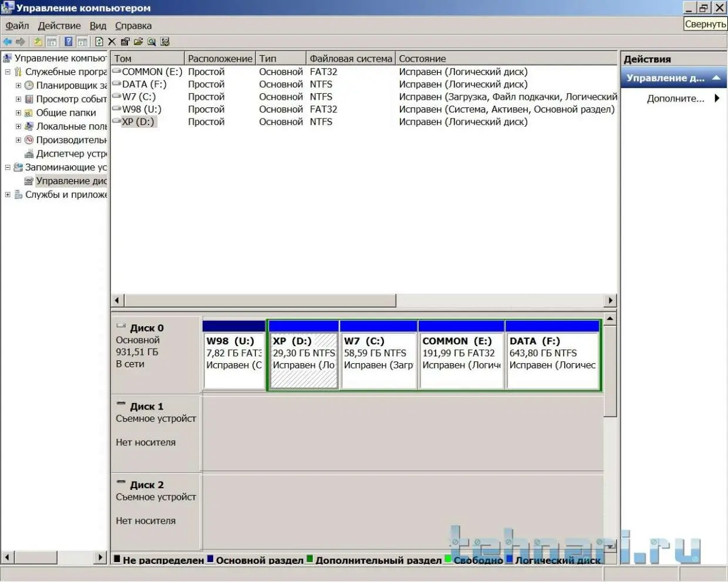728x582 pixels.
Task: Expand Общие папки node
Action: [x=18, y=113]
